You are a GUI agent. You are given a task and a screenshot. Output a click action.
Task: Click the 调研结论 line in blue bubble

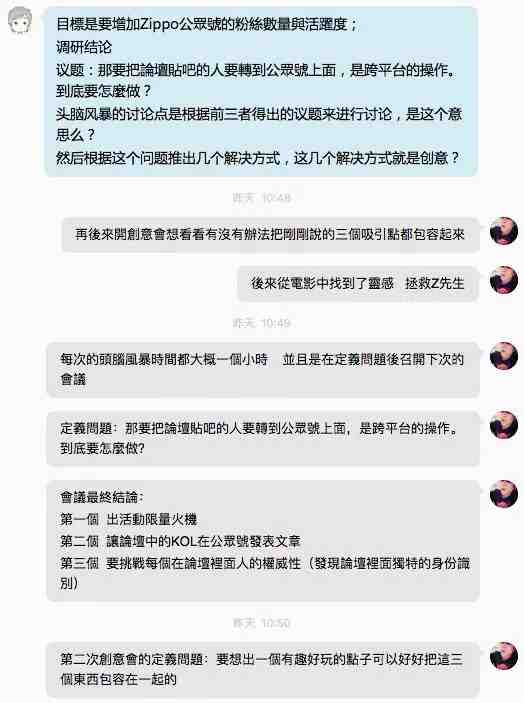84,47
